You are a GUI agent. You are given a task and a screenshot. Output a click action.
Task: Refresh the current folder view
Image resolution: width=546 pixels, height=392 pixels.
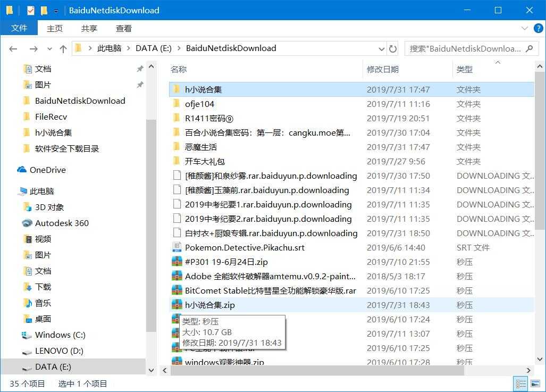point(393,49)
